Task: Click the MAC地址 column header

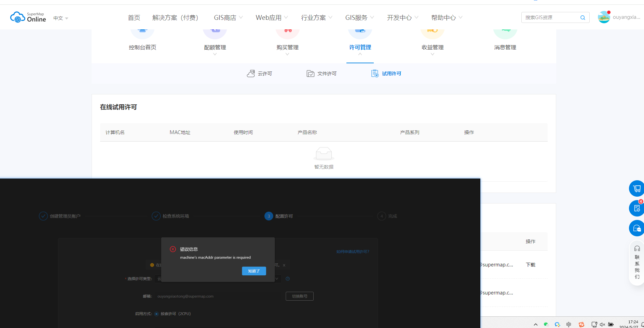Action: 180,132
